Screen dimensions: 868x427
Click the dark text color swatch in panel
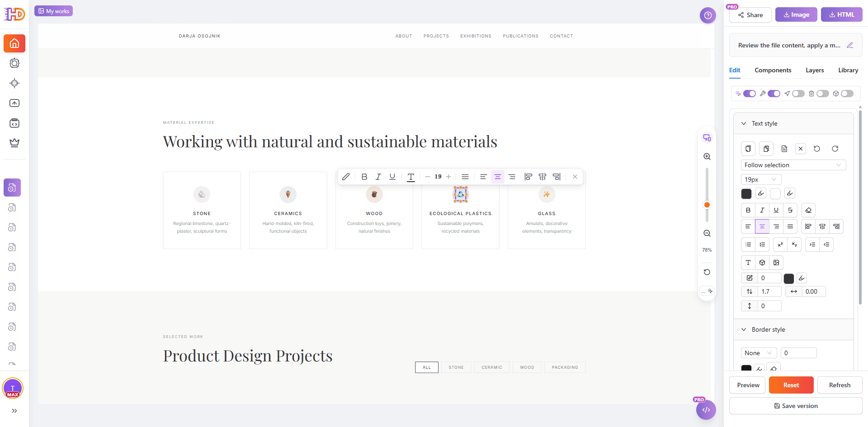point(746,194)
